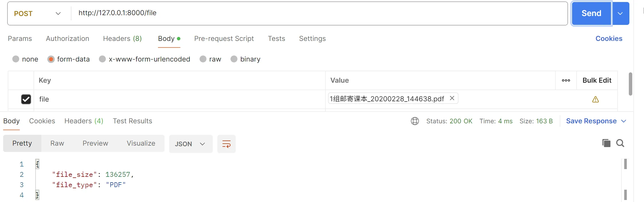Switch response view to Preview

[x=95, y=143]
